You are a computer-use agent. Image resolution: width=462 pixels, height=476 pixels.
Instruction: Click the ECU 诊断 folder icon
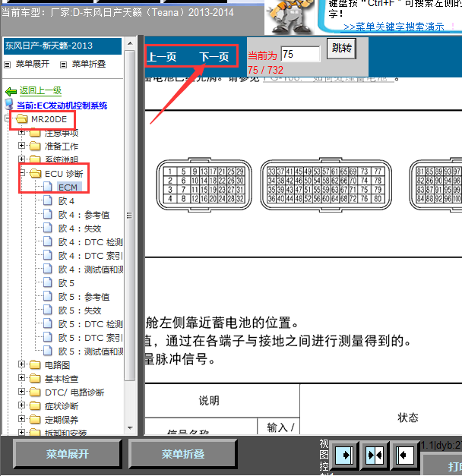[x=35, y=173]
